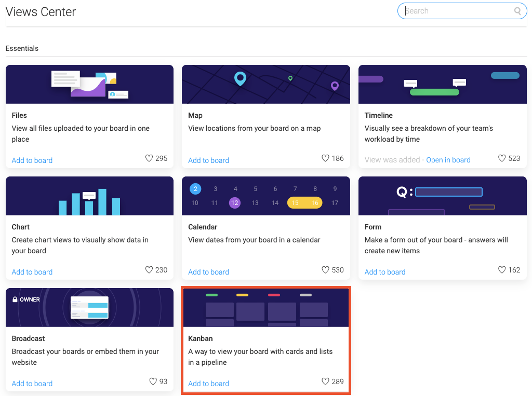The width and height of the screenshot is (532, 396).
Task: Click 'A way to view your board' description
Action: (x=261, y=357)
